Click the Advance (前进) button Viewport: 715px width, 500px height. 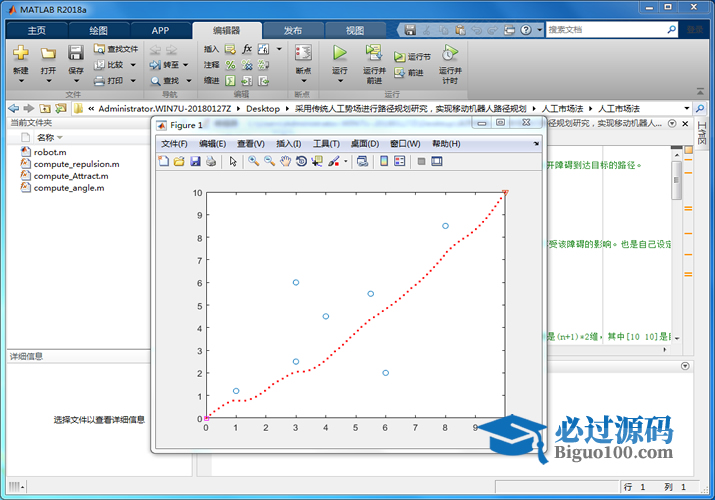point(409,72)
